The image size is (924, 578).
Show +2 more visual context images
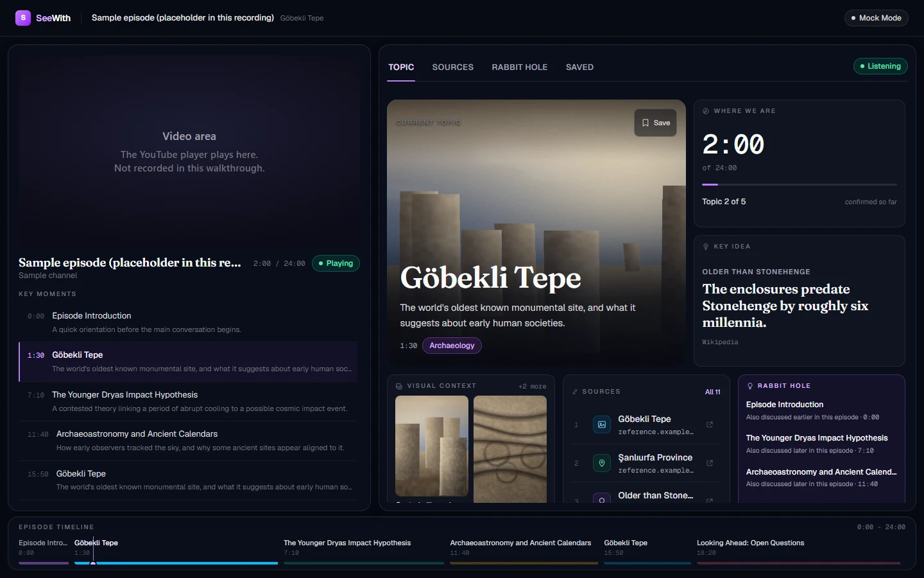[533, 387]
